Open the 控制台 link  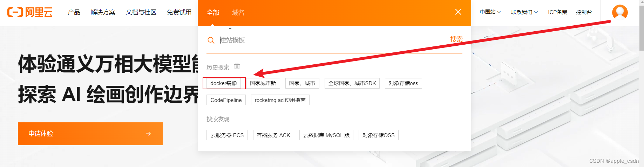(x=584, y=12)
